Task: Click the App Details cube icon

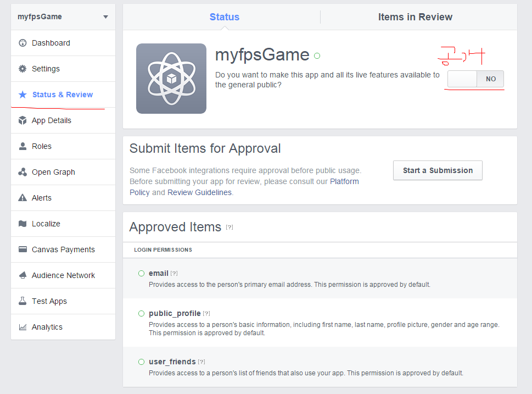Action: (x=23, y=120)
